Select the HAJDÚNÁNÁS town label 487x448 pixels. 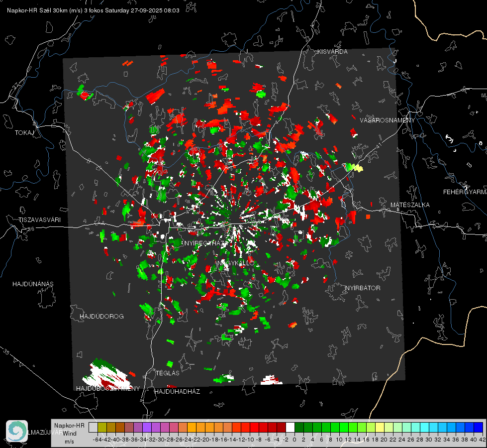[33, 284]
